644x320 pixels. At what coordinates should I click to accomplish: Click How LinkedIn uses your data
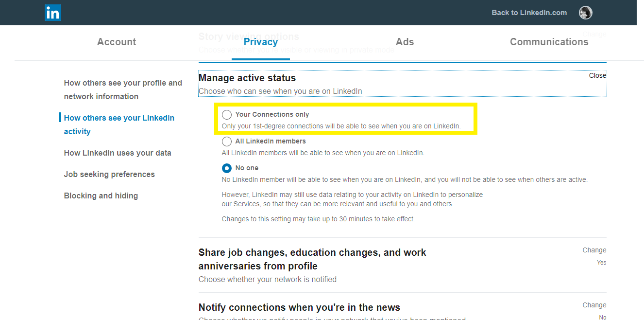[118, 153]
